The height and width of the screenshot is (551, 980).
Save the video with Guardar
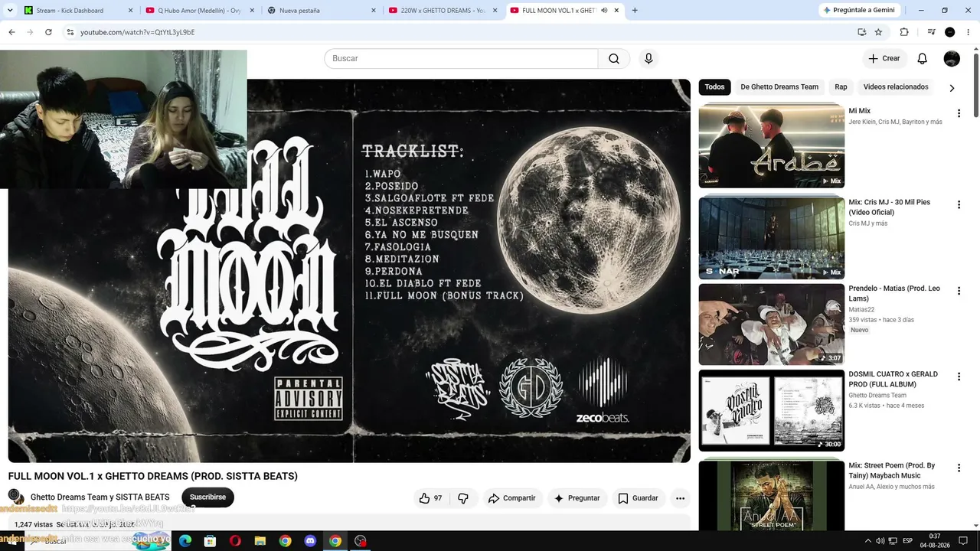pos(638,498)
